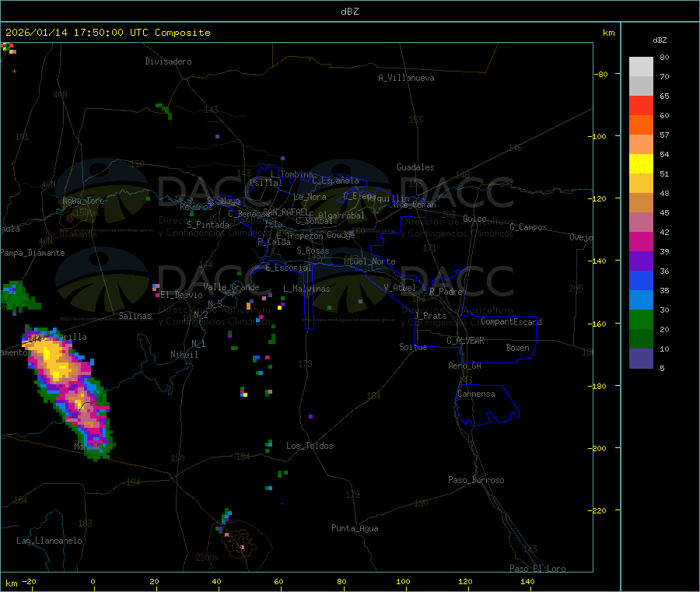This screenshot has width=700, height=592.
Task: Click the Soitue location label
Action: (x=413, y=346)
